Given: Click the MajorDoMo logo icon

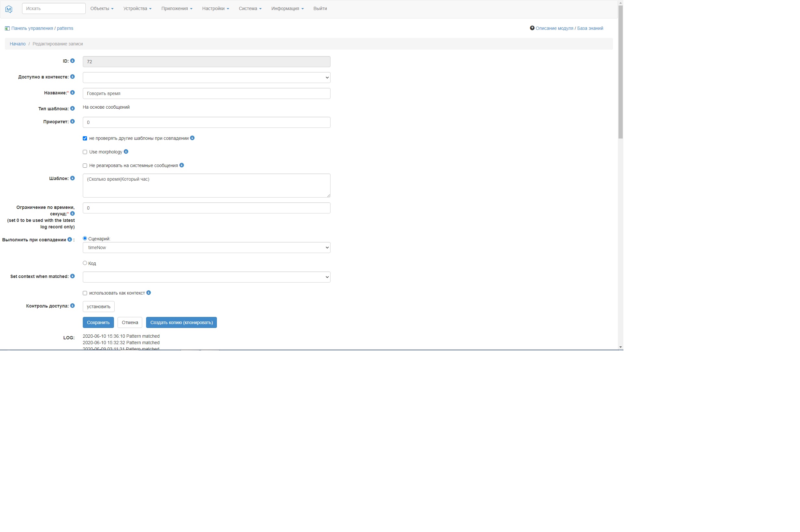Looking at the screenshot, I should point(8,8).
